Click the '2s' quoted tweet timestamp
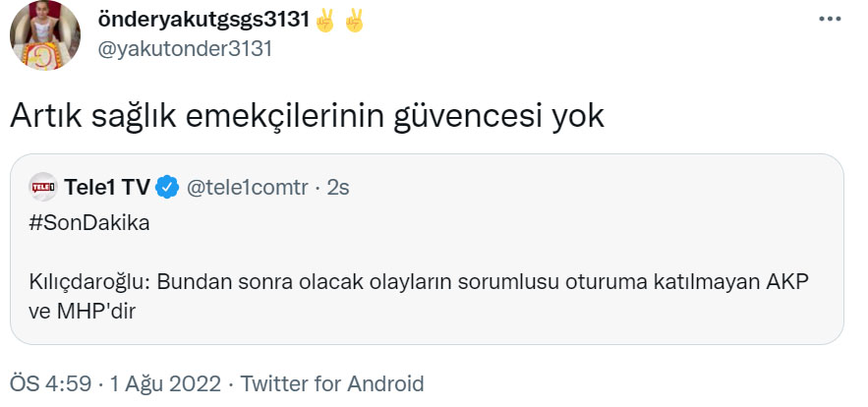 (337, 186)
